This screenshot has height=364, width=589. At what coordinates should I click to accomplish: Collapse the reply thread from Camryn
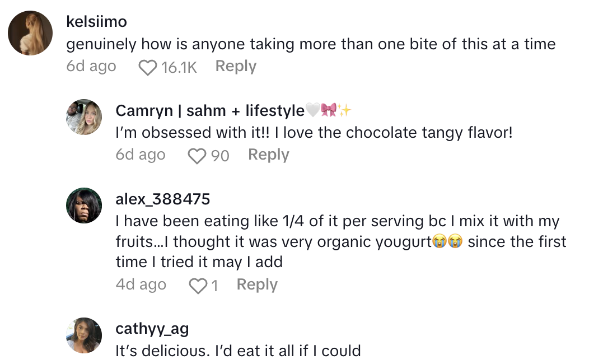tap(269, 155)
